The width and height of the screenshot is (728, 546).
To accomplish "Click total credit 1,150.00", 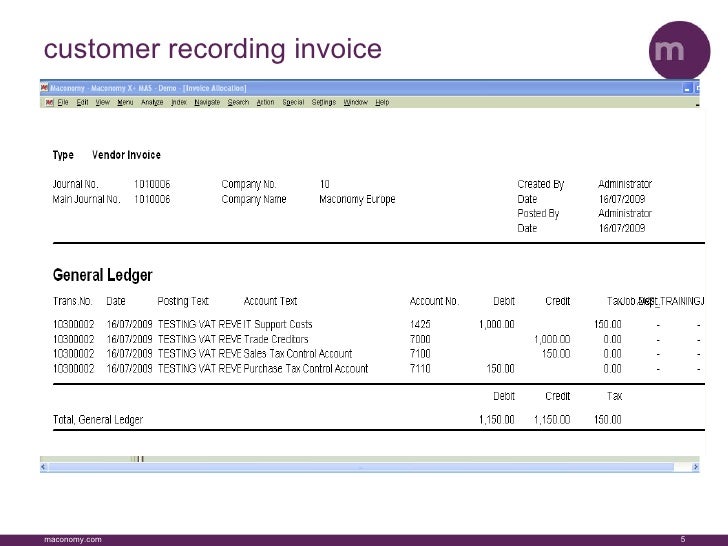I will (552, 420).
